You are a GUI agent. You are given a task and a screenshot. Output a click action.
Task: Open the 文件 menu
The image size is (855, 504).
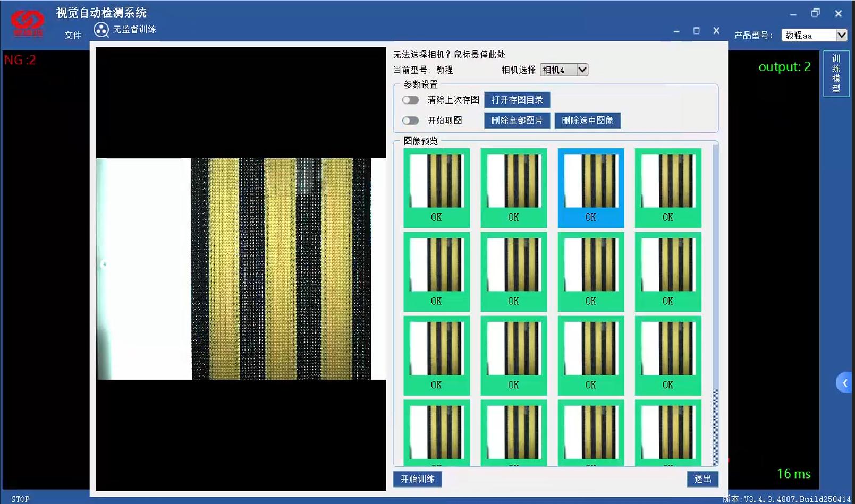73,35
